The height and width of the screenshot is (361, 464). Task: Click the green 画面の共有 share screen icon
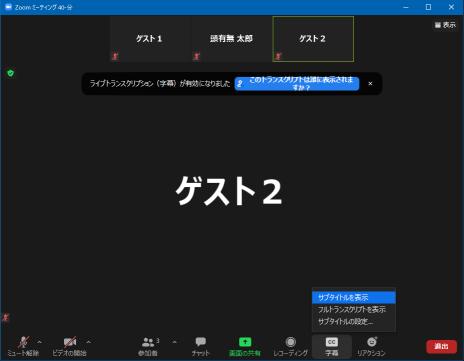[245, 342]
